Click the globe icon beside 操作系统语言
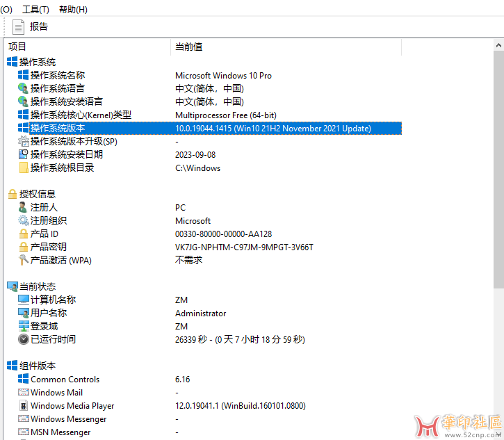 [23, 88]
